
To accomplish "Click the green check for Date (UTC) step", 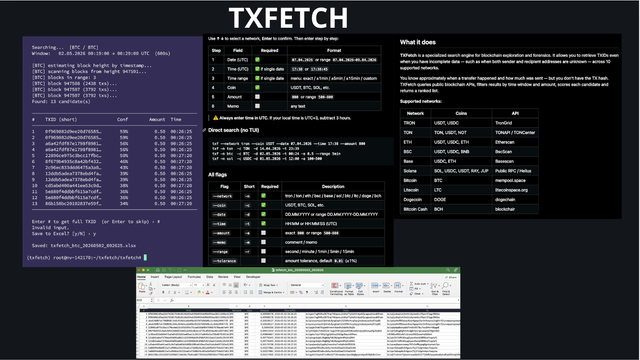I will tap(257, 60).
